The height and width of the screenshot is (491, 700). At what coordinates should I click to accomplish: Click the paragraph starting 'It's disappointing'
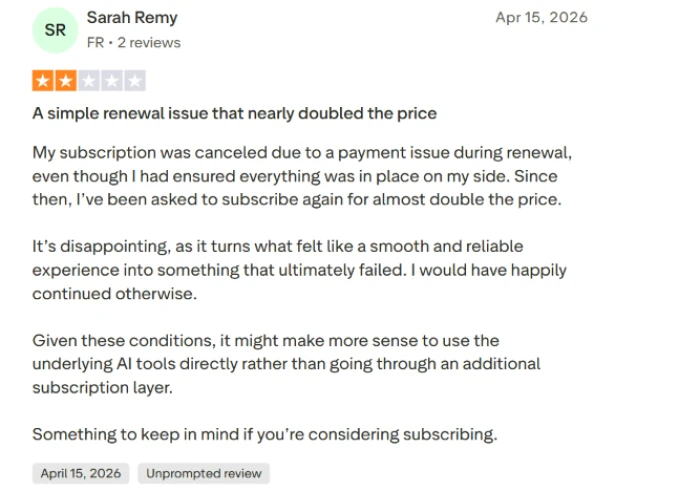[299, 270]
